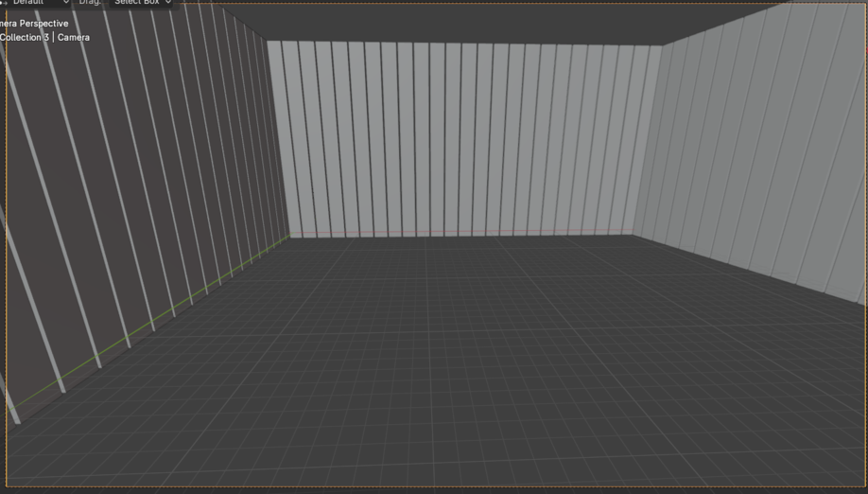
Task: Click the orange dashed camera frame bottom edge
Action: point(435,487)
